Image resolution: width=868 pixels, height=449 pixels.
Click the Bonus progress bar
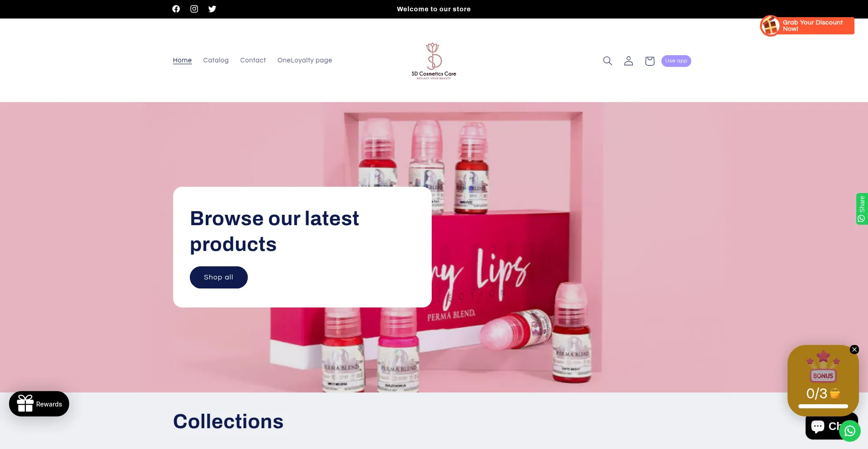click(823, 406)
